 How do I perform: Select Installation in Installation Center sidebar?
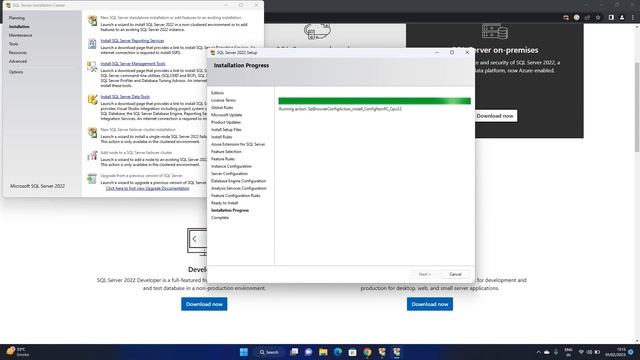[19, 27]
